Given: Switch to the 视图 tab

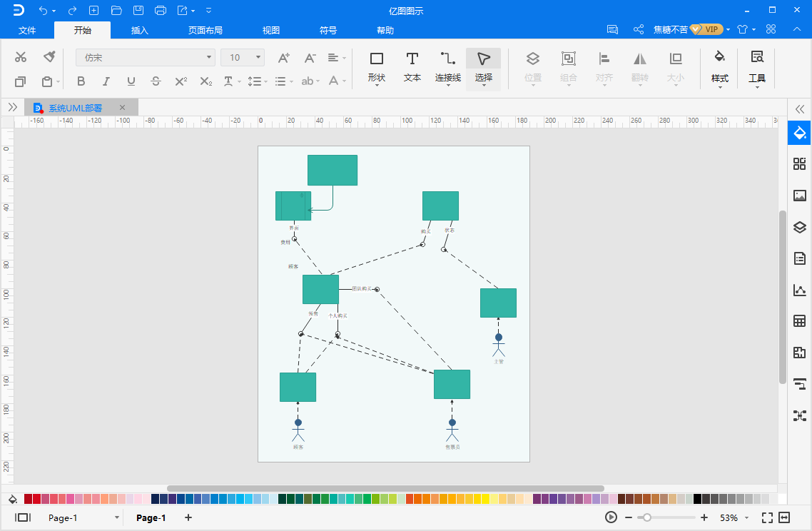Looking at the screenshot, I should [271, 30].
